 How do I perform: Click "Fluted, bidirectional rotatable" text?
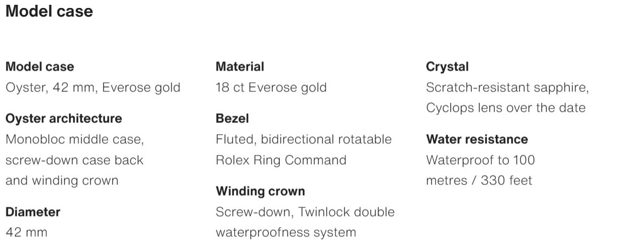[x=303, y=140]
